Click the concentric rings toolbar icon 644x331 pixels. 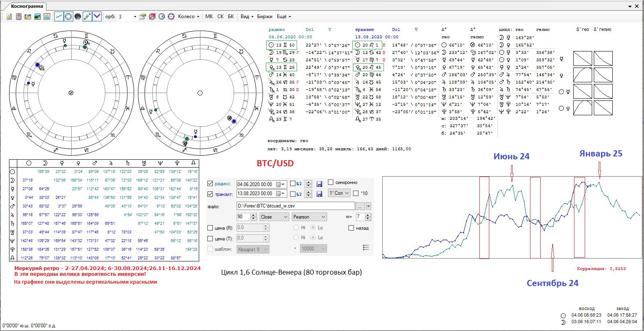pos(171,16)
